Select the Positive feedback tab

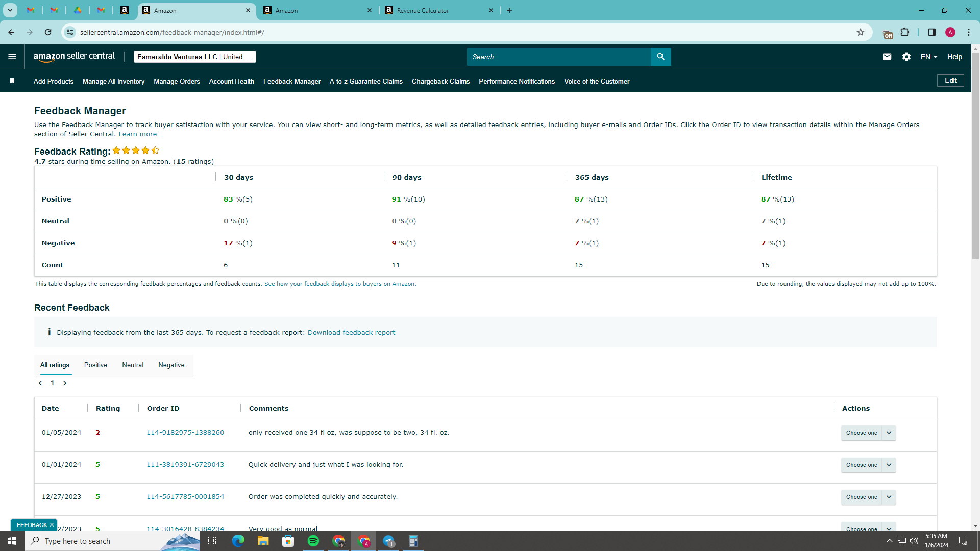(x=95, y=365)
